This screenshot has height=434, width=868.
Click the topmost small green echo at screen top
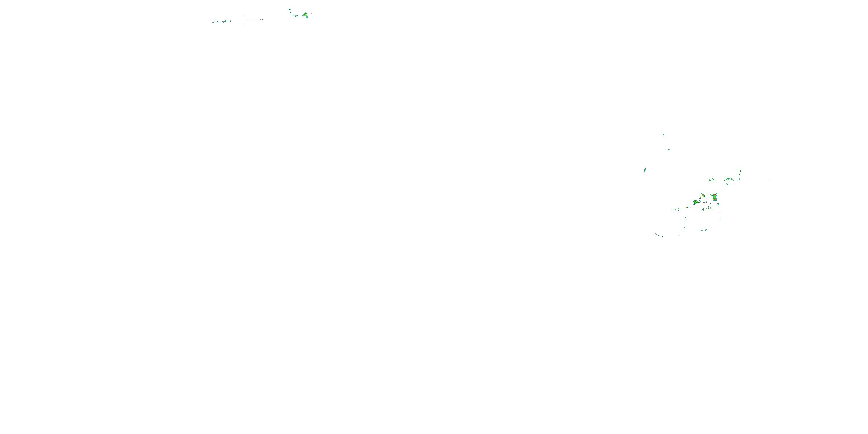290,10
